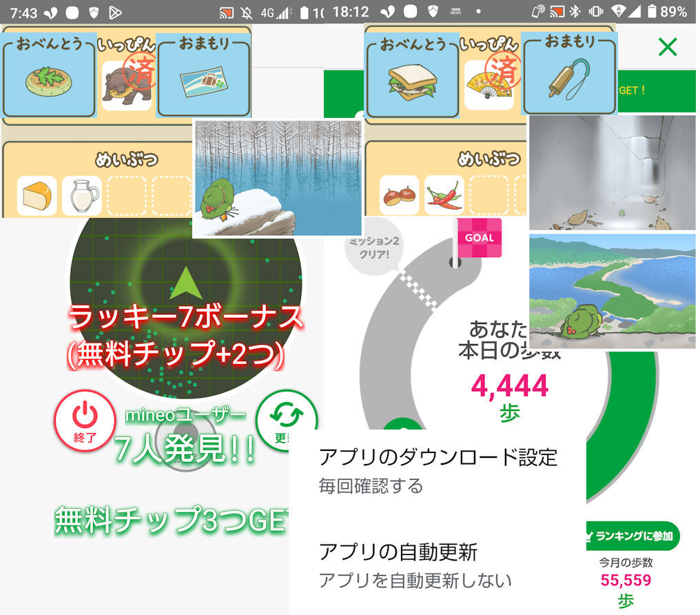This screenshot has height=615, width=700.
Task: Tap the 無料チップ3つGET text
Action: 172,521
